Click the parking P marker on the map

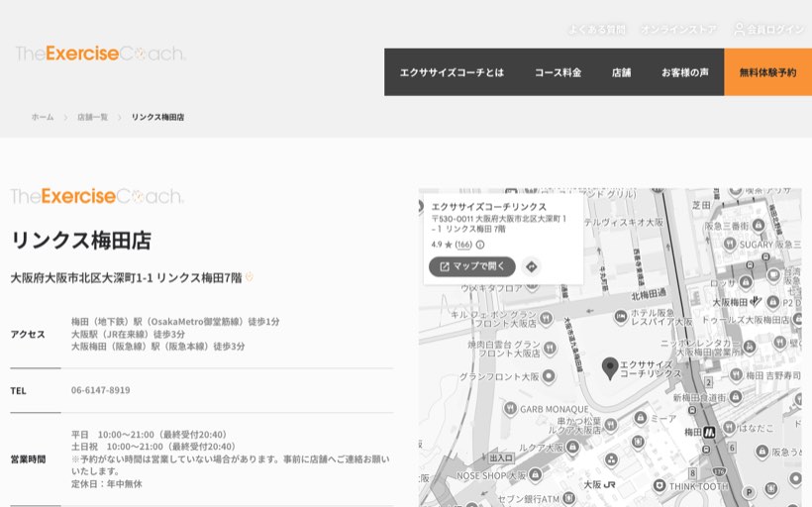click(749, 492)
